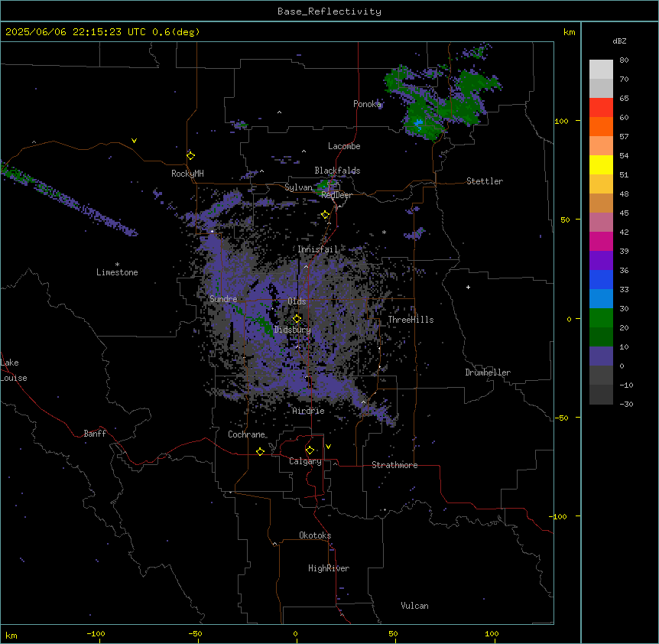Select the yellow diamond marker below Cochrane
The height and width of the screenshot is (644, 659).
point(260,451)
